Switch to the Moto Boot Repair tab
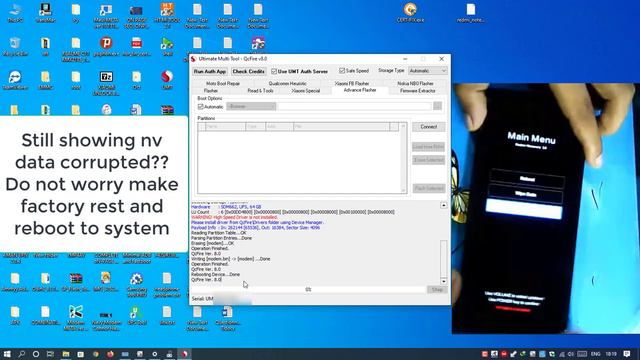The image size is (640, 360). 223,83
